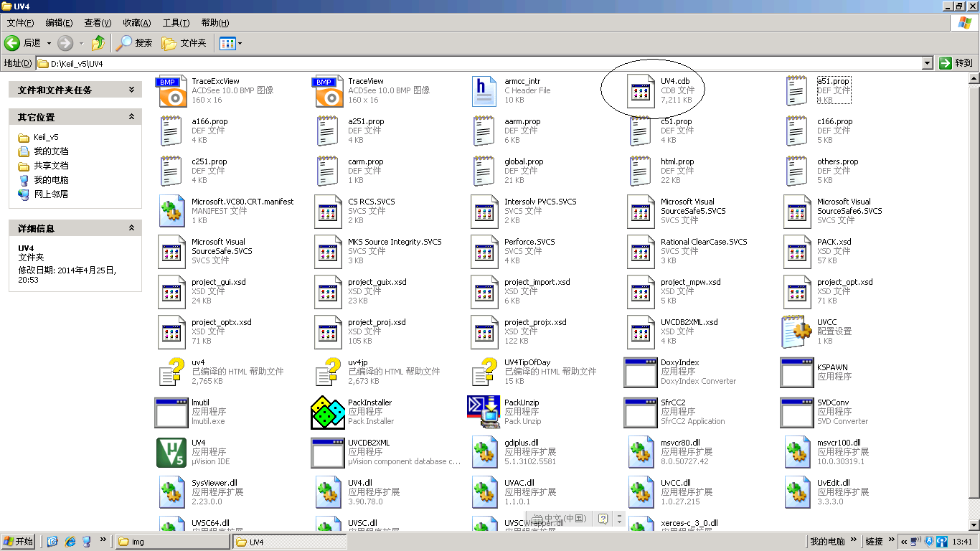The image size is (980, 551).
Task: Click the forward navigation arrow button
Action: click(65, 43)
